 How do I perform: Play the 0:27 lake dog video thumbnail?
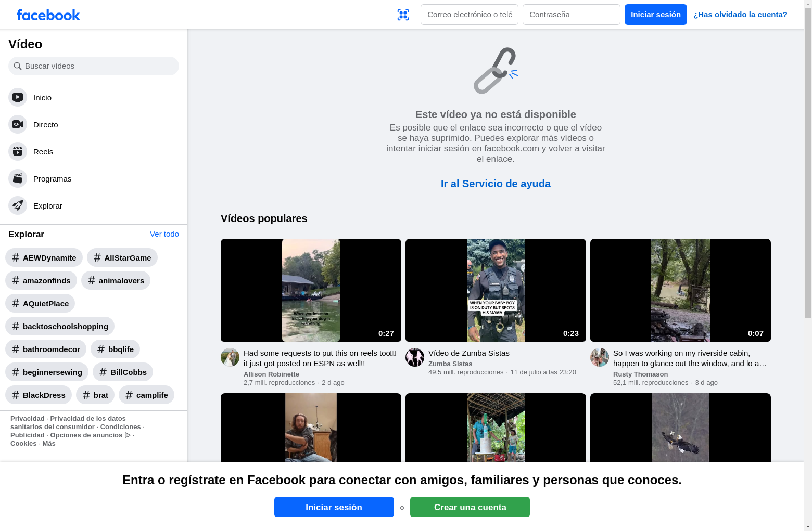311,290
